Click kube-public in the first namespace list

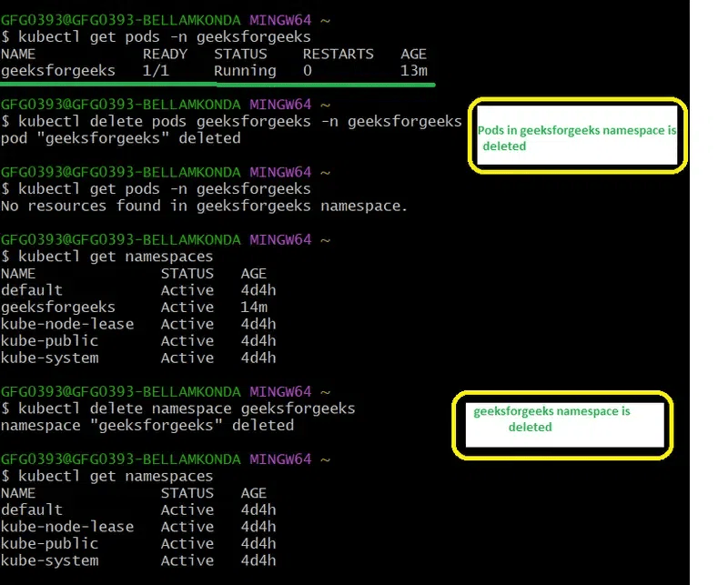pyautogui.click(x=50, y=341)
